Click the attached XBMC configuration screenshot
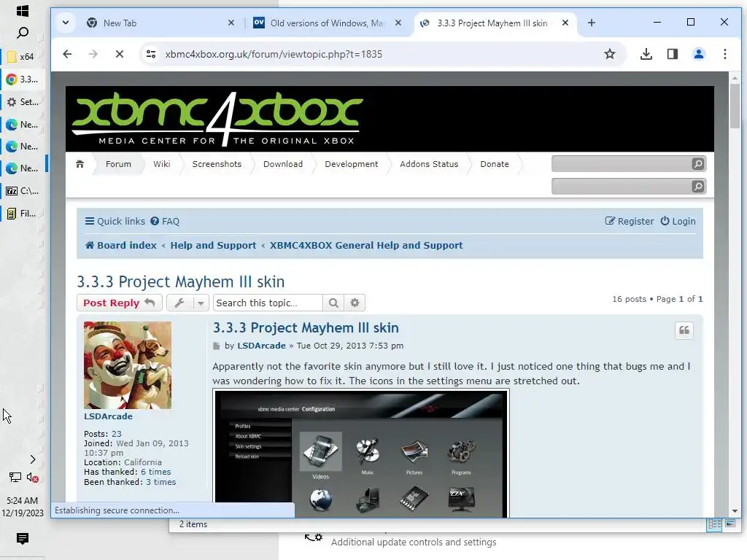The width and height of the screenshot is (747, 560). tap(361, 453)
